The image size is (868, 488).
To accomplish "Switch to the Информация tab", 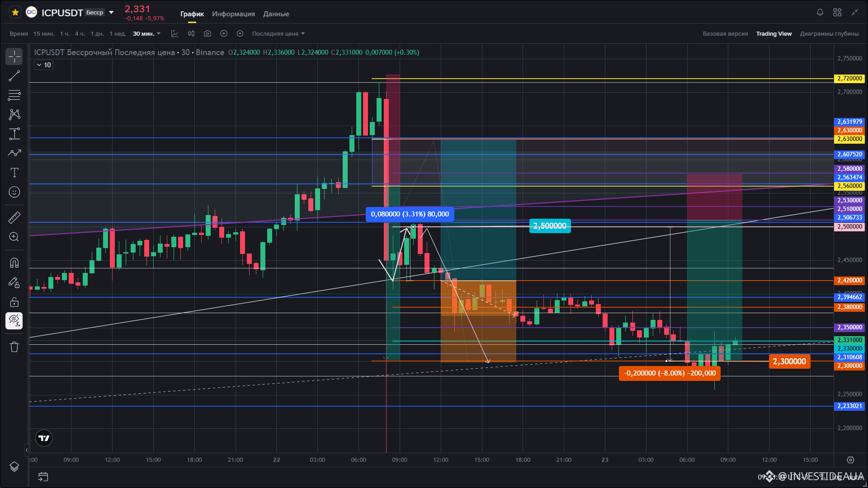I will 233,14.
